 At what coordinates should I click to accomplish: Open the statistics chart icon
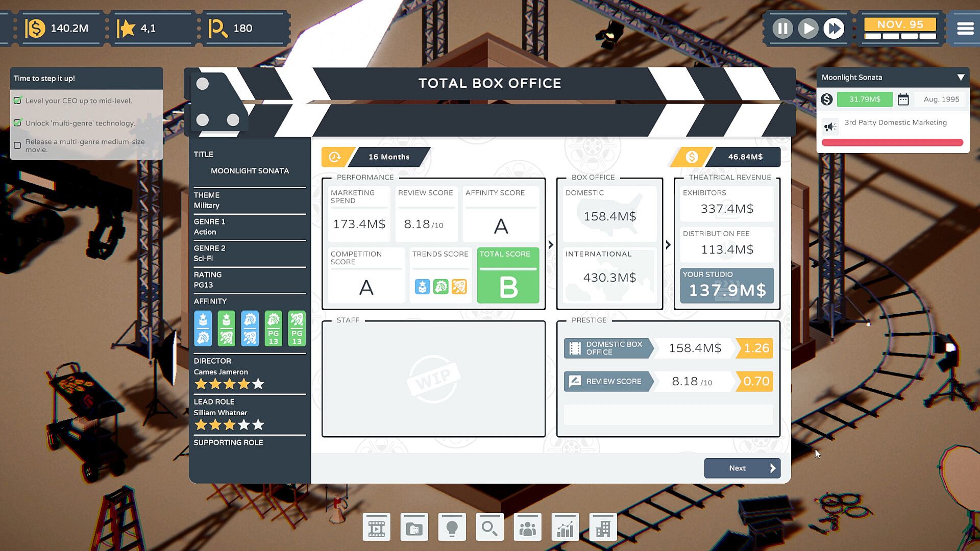point(565,528)
